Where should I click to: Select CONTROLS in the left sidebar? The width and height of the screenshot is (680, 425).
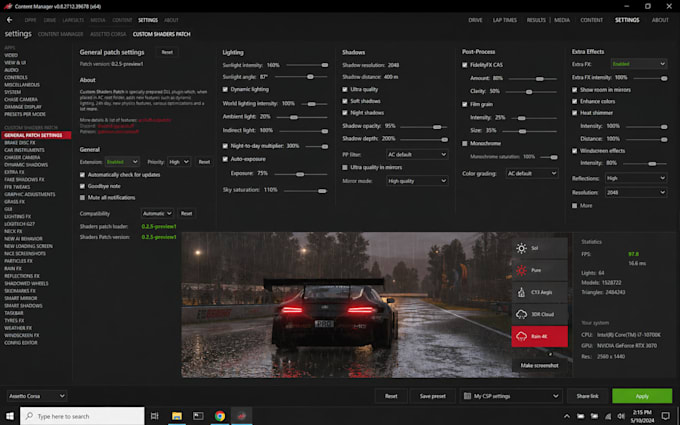click(16, 77)
